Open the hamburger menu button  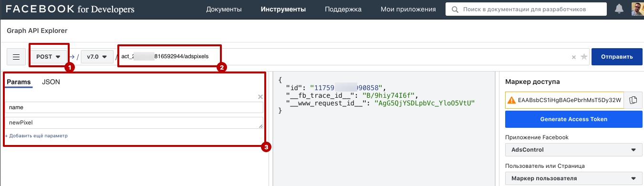[16, 57]
